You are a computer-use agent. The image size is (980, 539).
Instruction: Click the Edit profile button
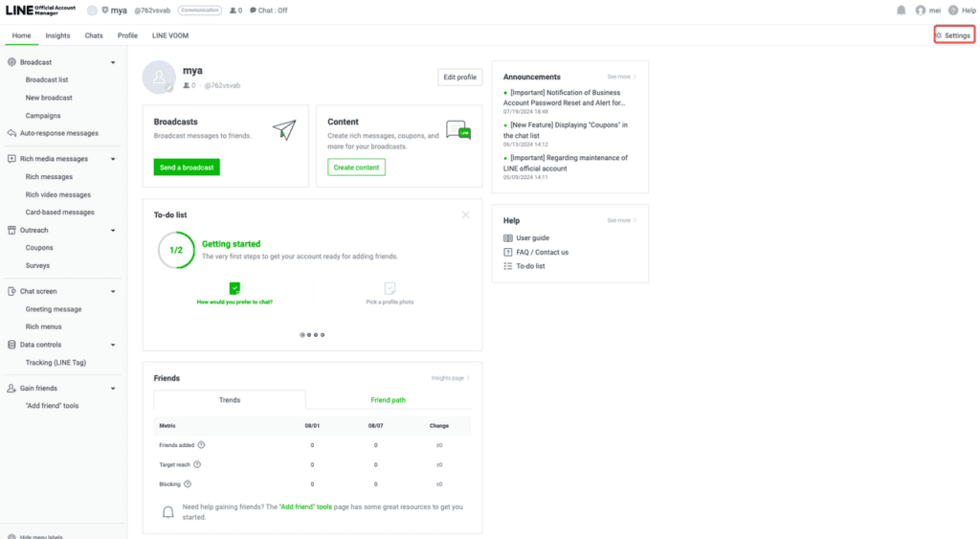(460, 78)
